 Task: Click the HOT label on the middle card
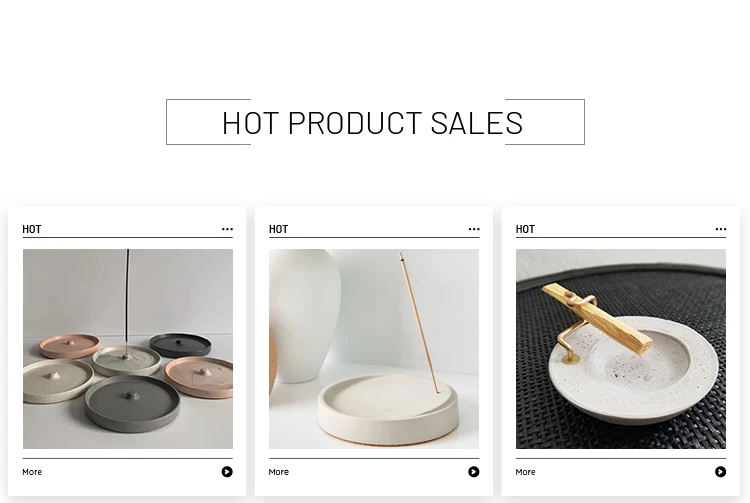pos(278,230)
